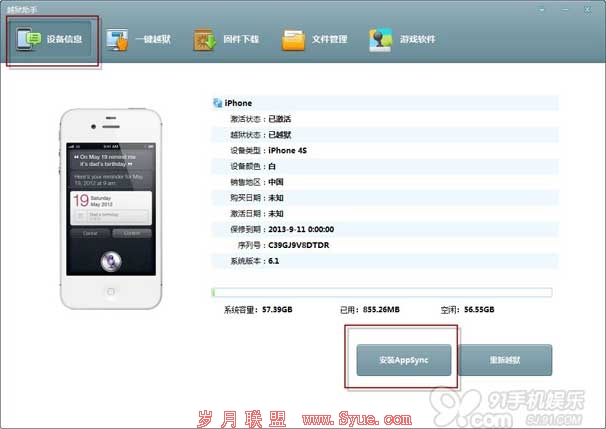Screen dimensions: 606x429
Task: Click the 购买日期 未知 row
Action: [385, 198]
